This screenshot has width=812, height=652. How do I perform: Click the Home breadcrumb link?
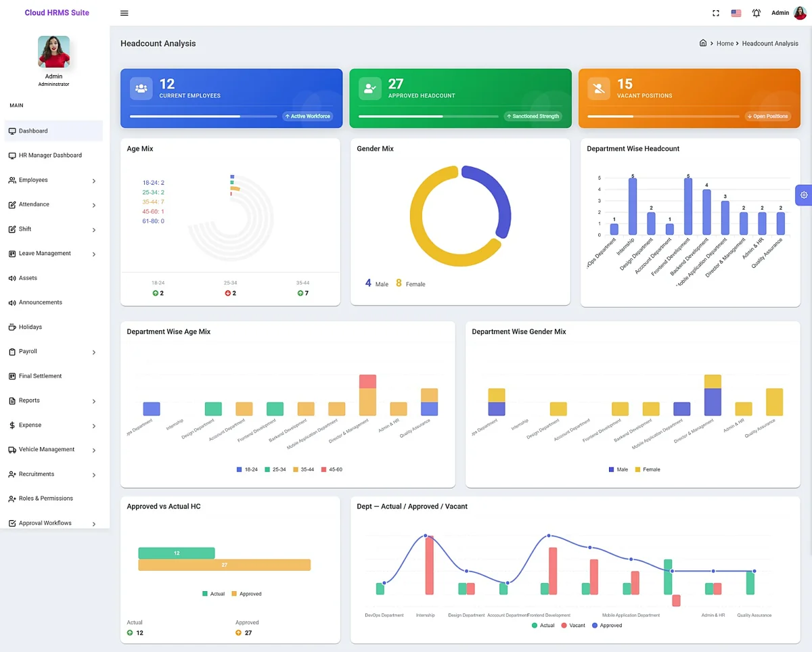[x=725, y=43]
